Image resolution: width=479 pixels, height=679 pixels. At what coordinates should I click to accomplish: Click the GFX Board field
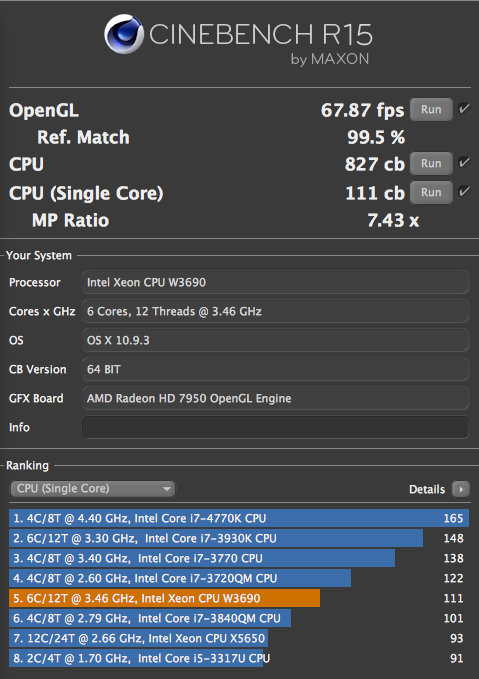pyautogui.click(x=275, y=398)
